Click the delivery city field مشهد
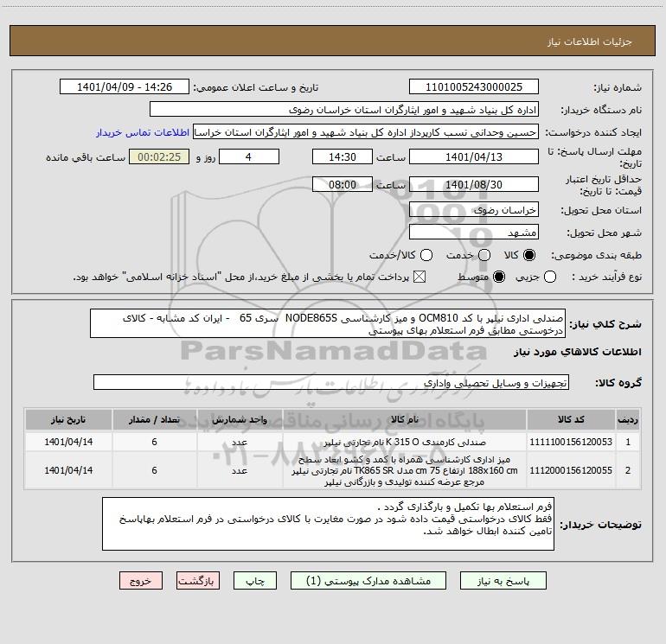666x644 pixels. pyautogui.click(x=474, y=233)
